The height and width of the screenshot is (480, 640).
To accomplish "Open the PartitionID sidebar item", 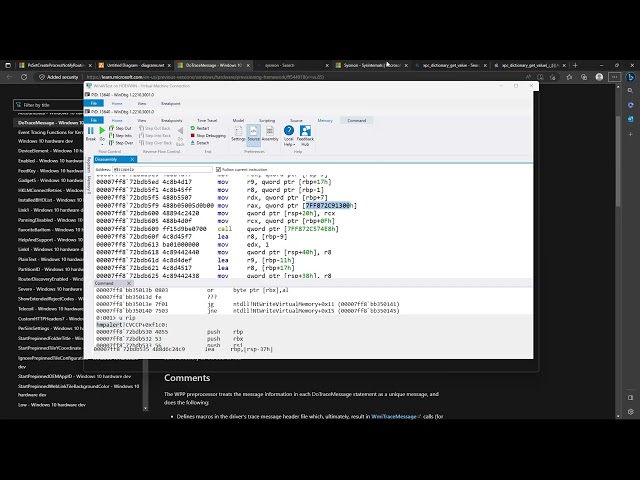I will coord(51,269).
